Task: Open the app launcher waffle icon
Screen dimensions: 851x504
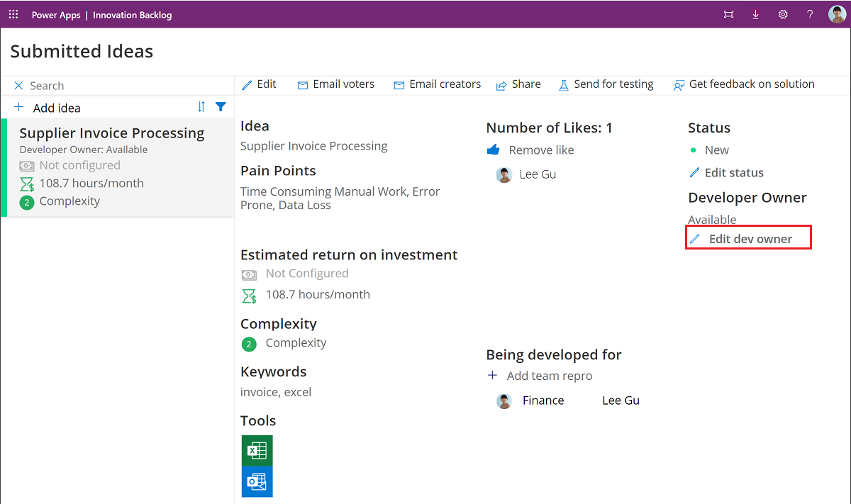Action: (13, 14)
